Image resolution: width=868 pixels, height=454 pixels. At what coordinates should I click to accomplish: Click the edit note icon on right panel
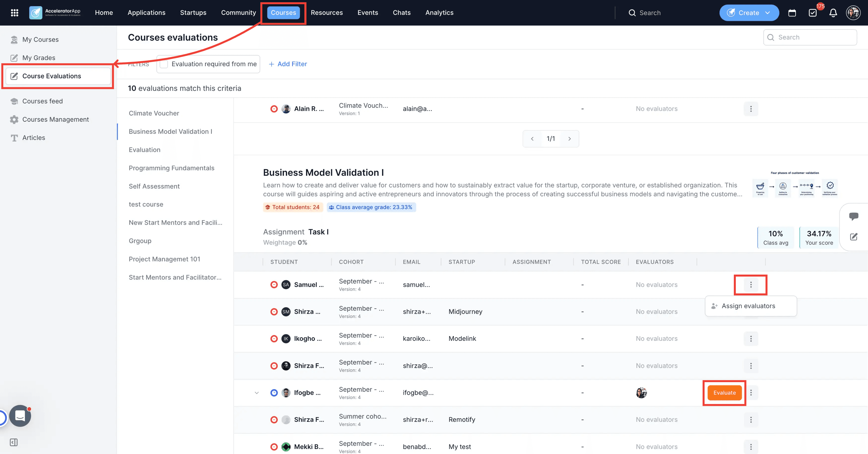coord(854,236)
